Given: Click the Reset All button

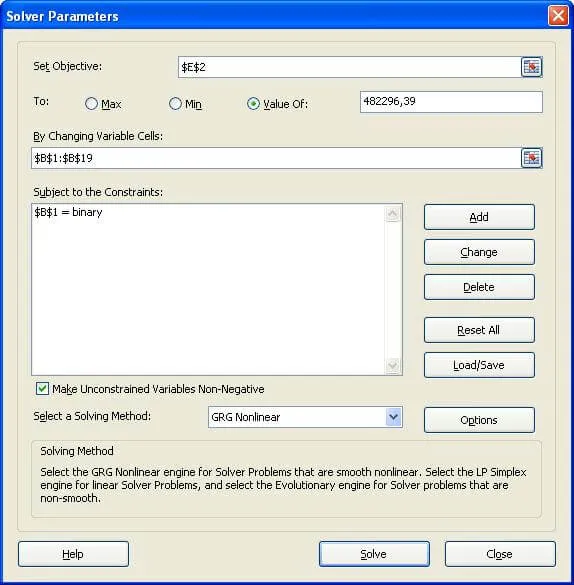Looking at the screenshot, I should click(479, 330).
